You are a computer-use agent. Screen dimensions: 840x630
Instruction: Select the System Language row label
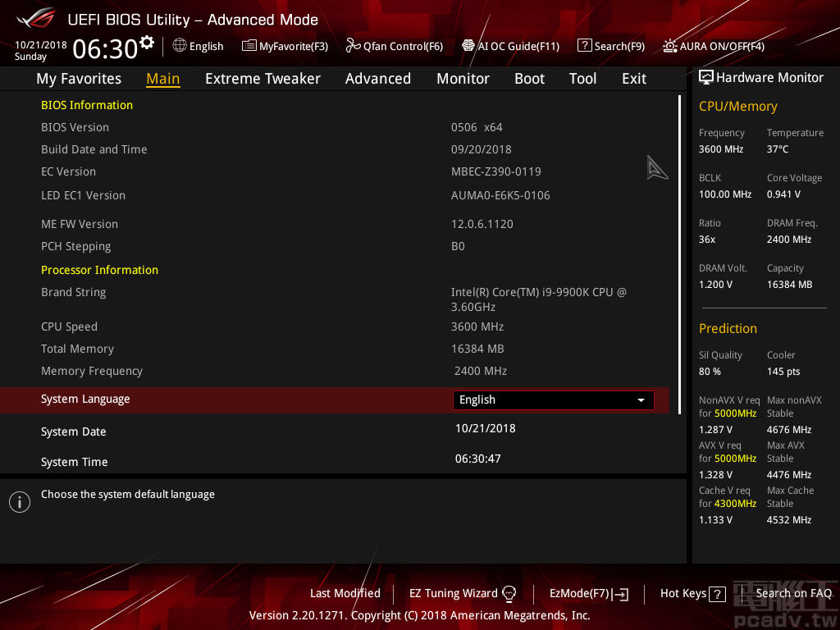85,399
